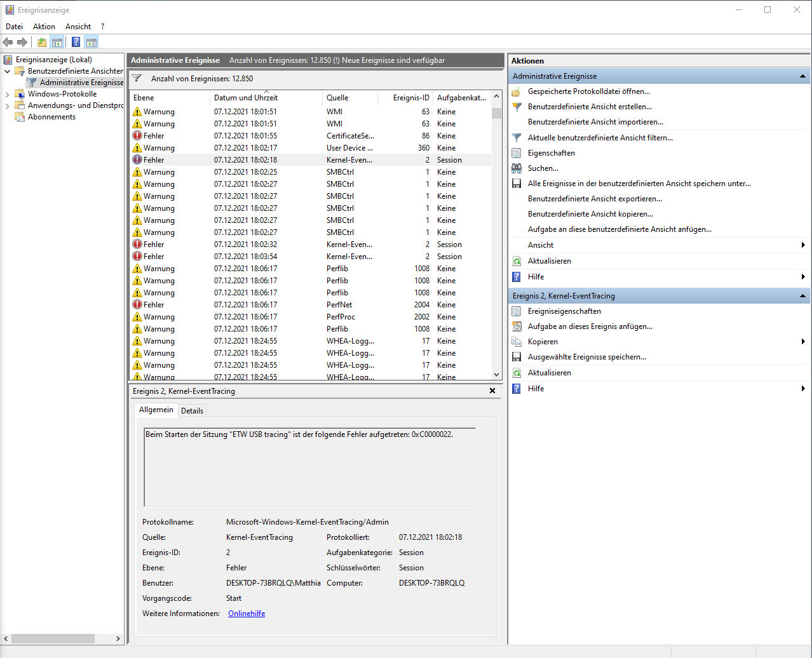
Task: Click the filter funnel icon above event list
Action: [137, 79]
